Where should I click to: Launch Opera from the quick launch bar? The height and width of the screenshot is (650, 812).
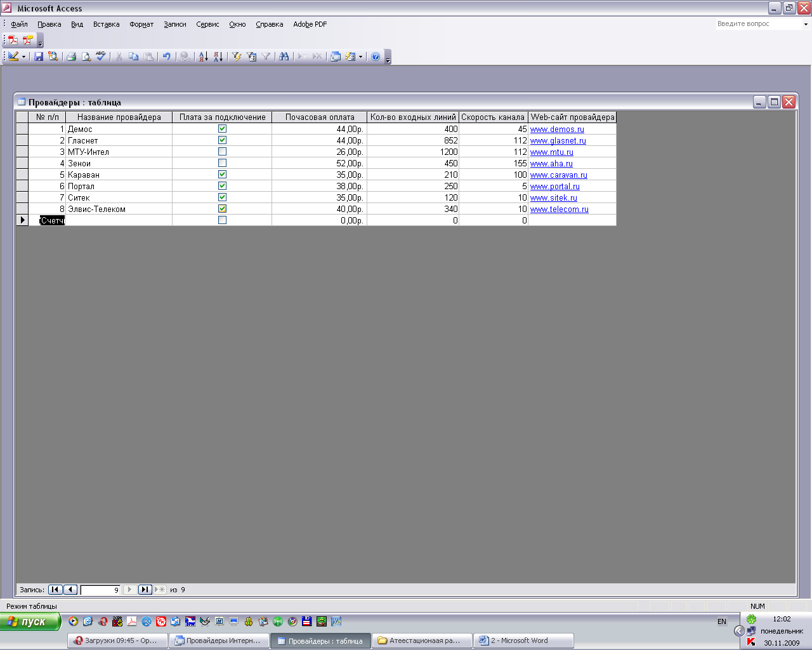pyautogui.click(x=102, y=621)
